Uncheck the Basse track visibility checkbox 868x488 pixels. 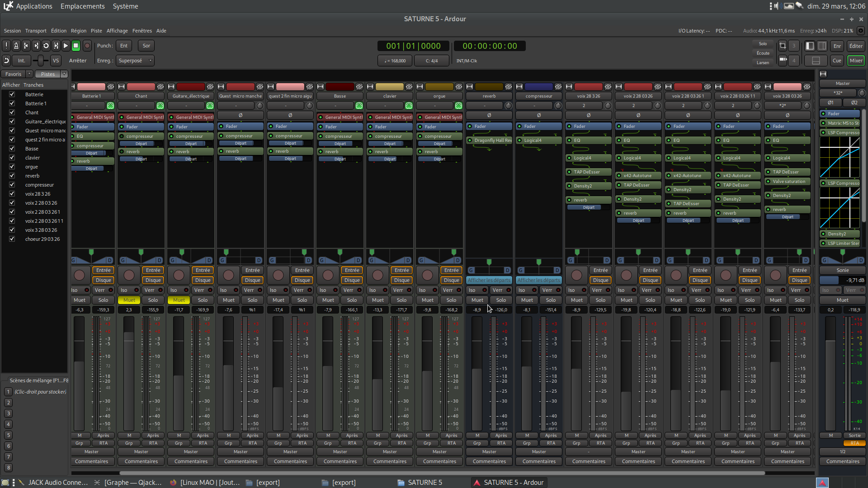pos(12,149)
